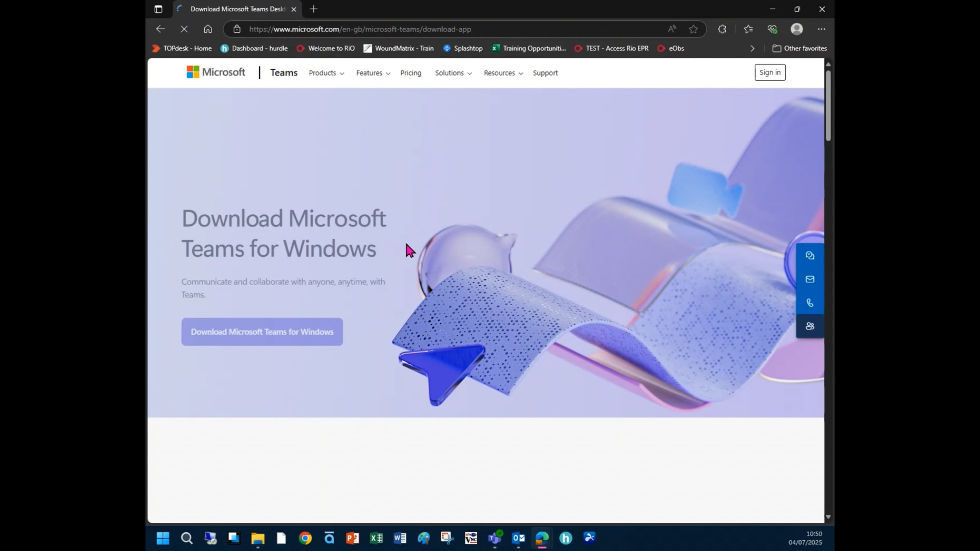Image resolution: width=980 pixels, height=551 pixels.
Task: Open PowerPoint from the taskbar
Action: pos(352,538)
